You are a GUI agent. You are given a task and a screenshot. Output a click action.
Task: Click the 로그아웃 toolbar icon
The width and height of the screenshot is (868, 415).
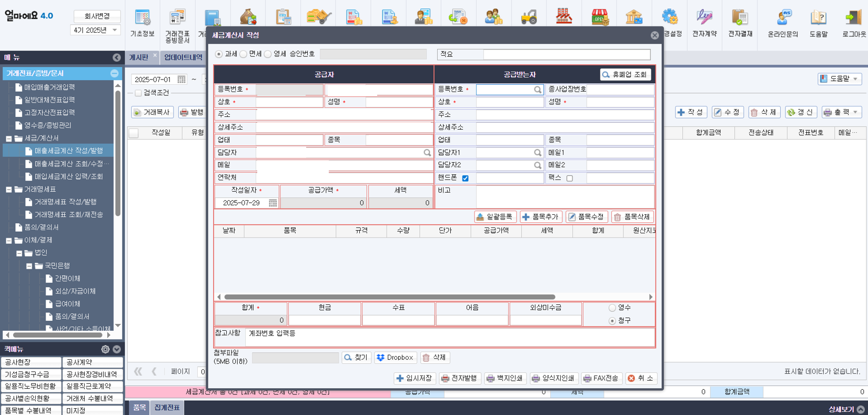tap(854, 23)
